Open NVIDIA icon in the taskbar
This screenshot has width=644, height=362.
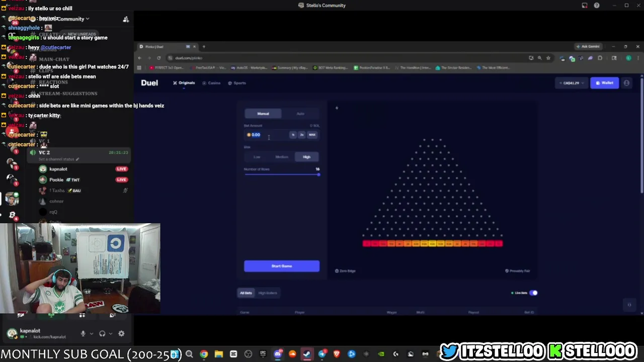pos(381,354)
